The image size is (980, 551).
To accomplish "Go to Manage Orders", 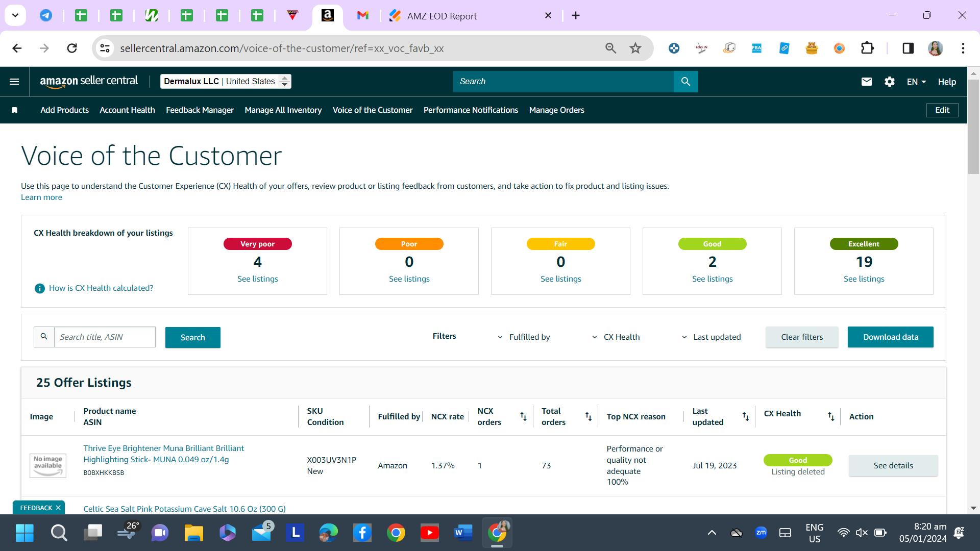I will point(556,110).
